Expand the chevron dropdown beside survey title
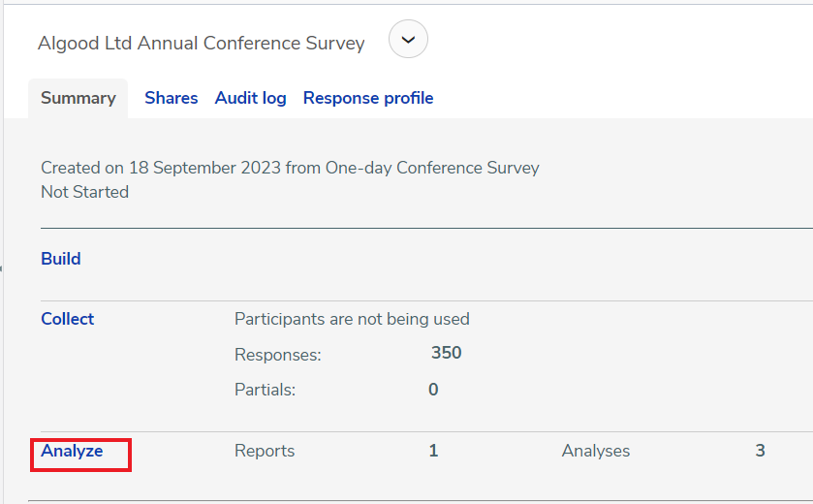 pyautogui.click(x=408, y=39)
